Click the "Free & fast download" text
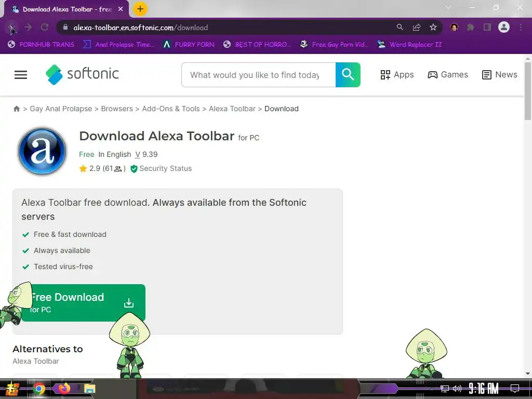This screenshot has width=532, height=399. [70, 234]
